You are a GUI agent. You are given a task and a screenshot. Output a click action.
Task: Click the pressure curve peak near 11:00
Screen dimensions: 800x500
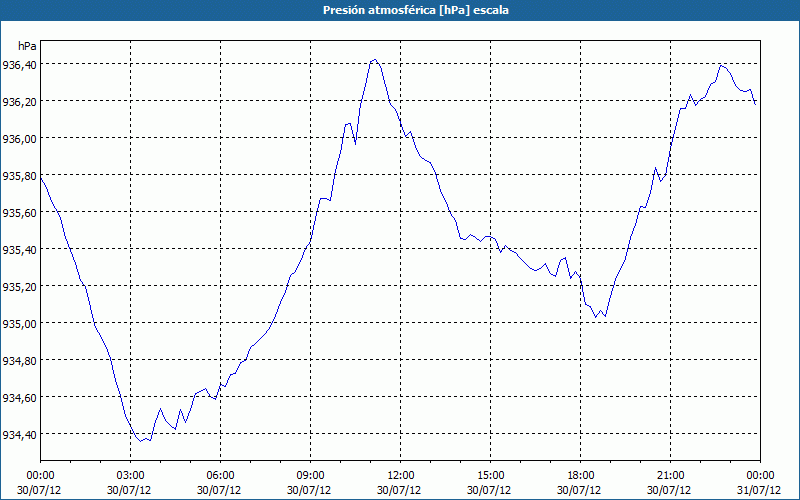tap(375, 60)
